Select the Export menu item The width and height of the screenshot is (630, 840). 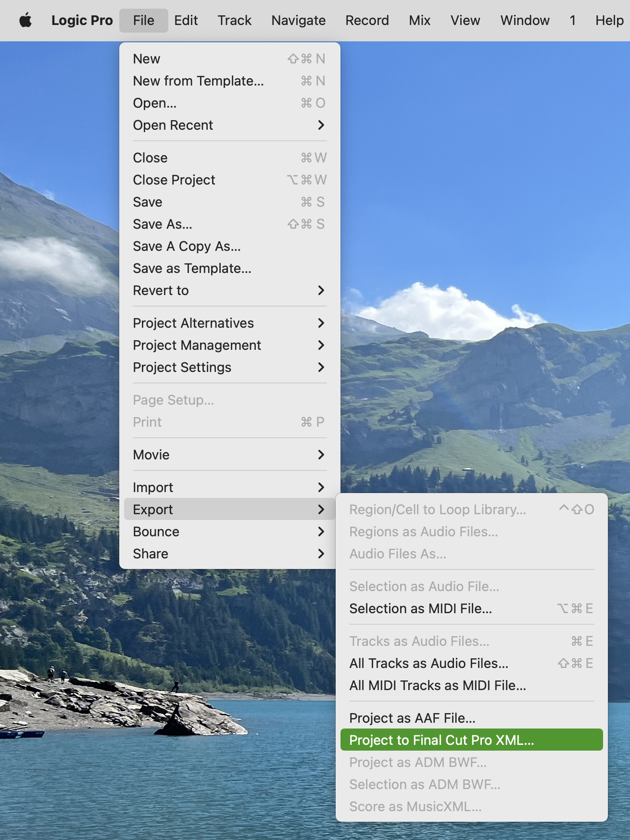230,509
